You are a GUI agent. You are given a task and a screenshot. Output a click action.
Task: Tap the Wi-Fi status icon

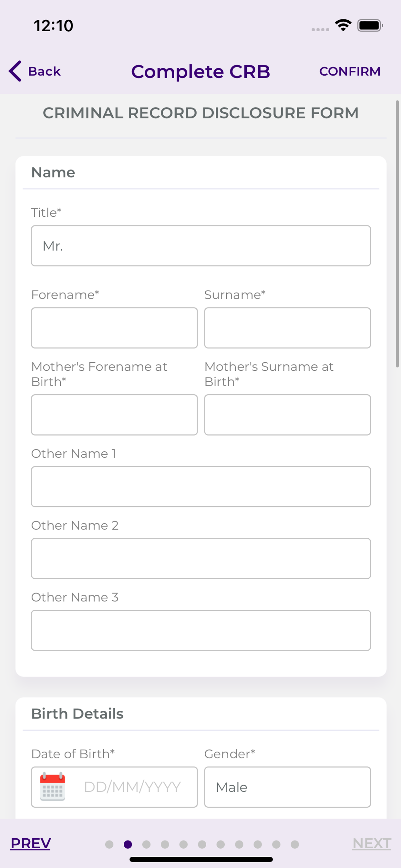343,25
